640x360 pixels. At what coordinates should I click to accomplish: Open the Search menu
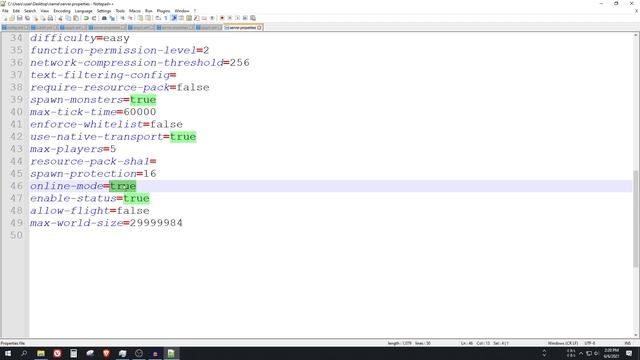pyautogui.click(x=30, y=11)
